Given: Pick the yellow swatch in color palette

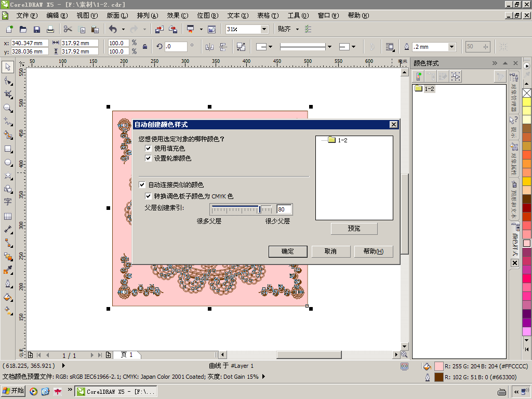Looking at the screenshot, I should [527, 101].
